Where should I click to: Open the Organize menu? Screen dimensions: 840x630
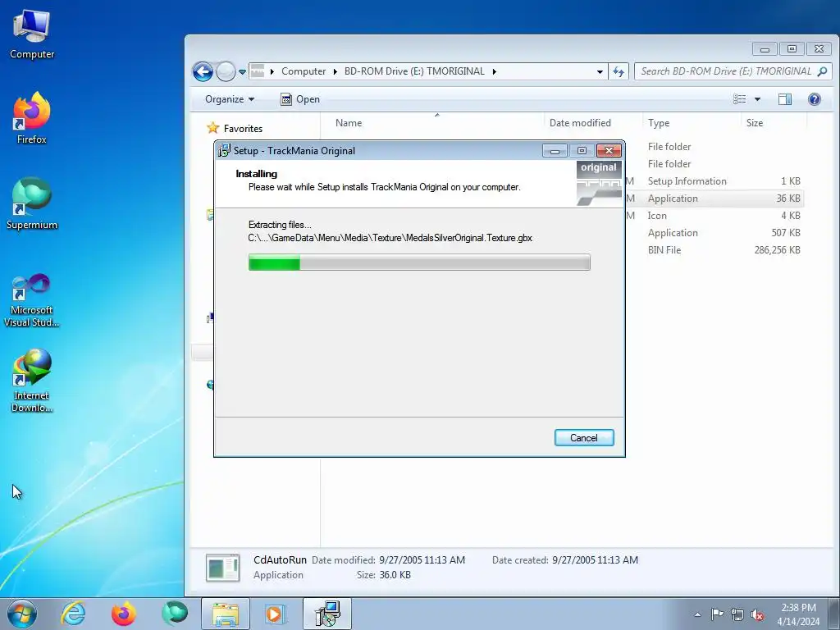point(230,99)
